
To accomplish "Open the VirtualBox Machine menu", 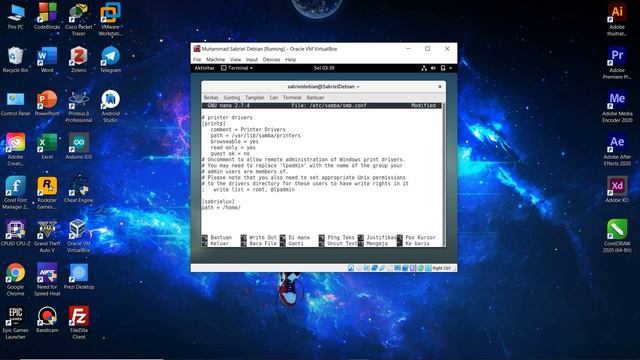I will point(216,60).
